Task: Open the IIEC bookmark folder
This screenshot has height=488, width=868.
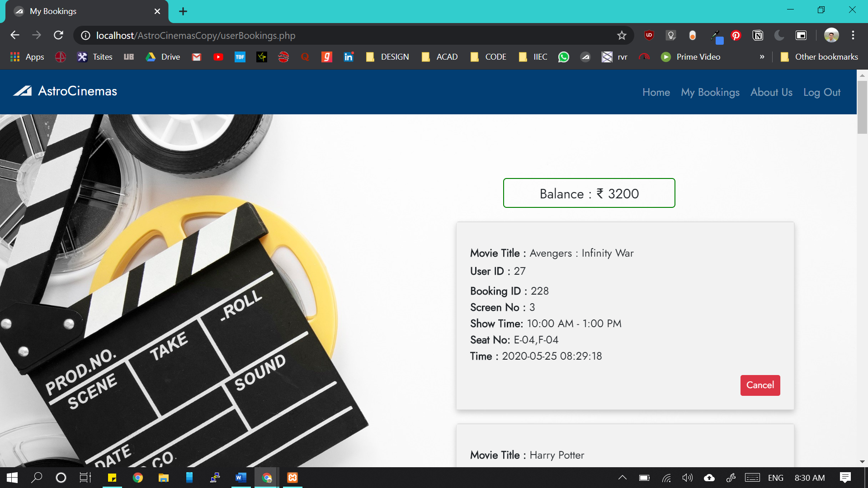Action: (x=533, y=57)
